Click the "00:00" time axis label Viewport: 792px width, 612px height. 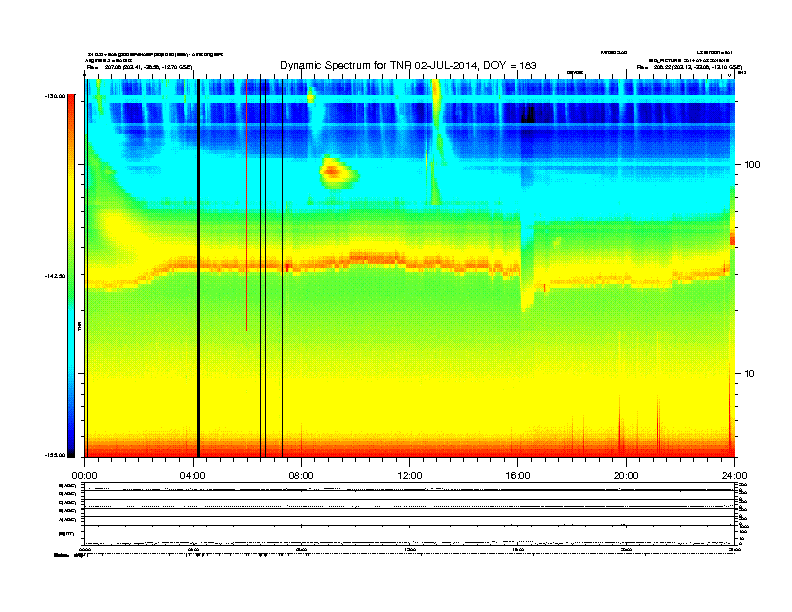point(84,476)
